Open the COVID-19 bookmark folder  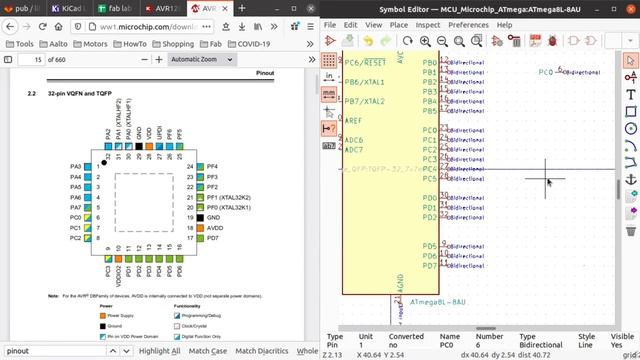click(x=249, y=44)
